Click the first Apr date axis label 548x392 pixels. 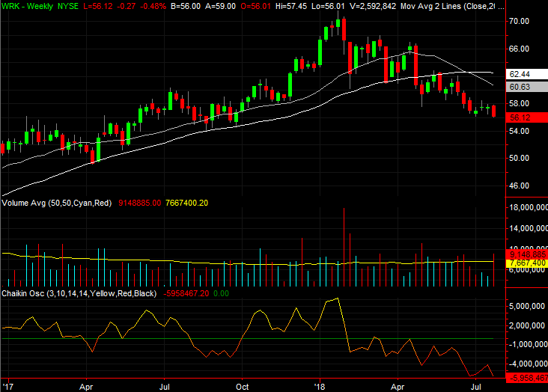86,387
